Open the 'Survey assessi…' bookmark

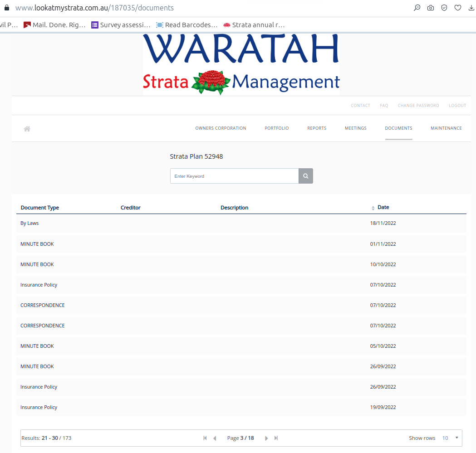121,25
